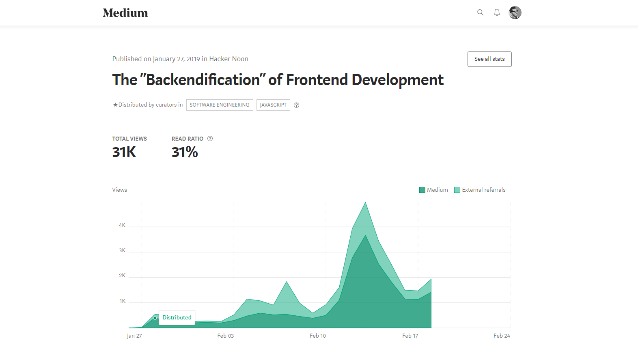This screenshot has width=638, height=364.
Task: Click the External referrals legend label
Action: [x=484, y=190]
